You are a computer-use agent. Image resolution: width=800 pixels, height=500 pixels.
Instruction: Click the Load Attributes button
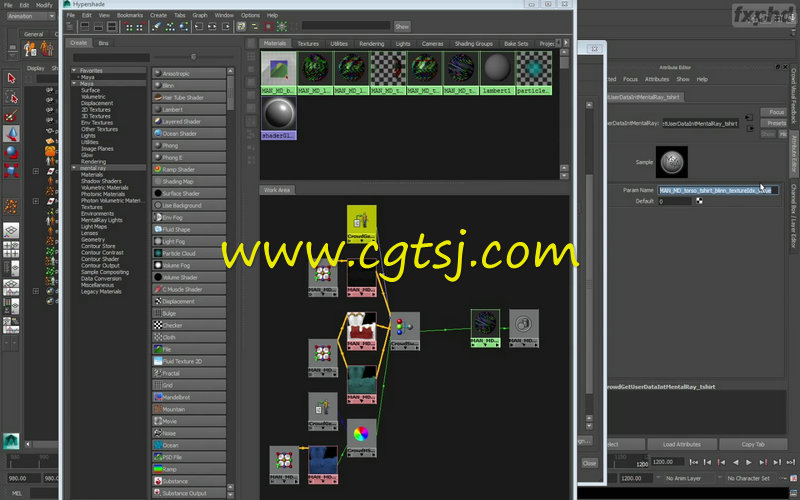click(x=681, y=444)
